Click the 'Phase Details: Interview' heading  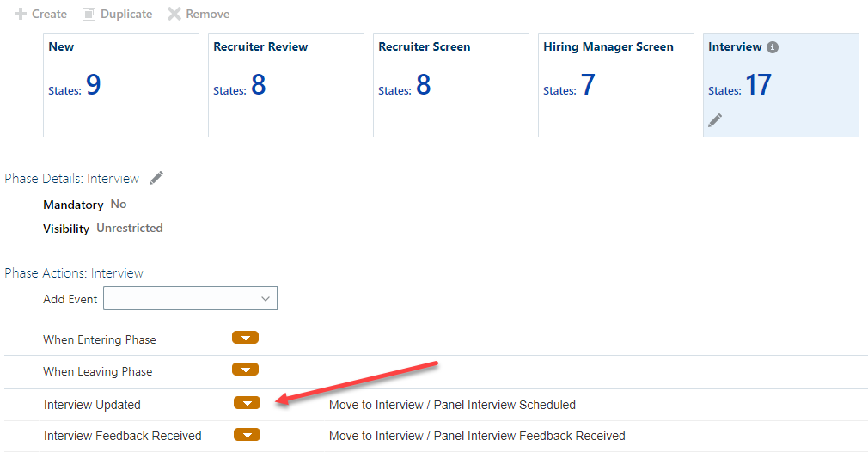(72, 179)
